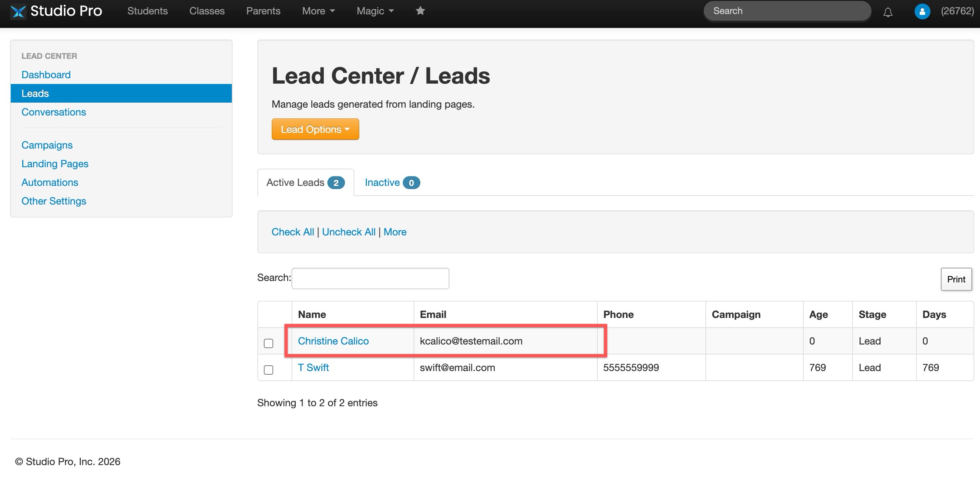Sort table by the Days column header

click(x=934, y=314)
